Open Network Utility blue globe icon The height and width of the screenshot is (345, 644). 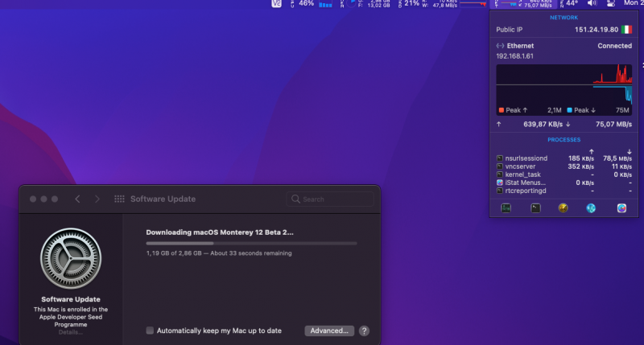(591, 208)
